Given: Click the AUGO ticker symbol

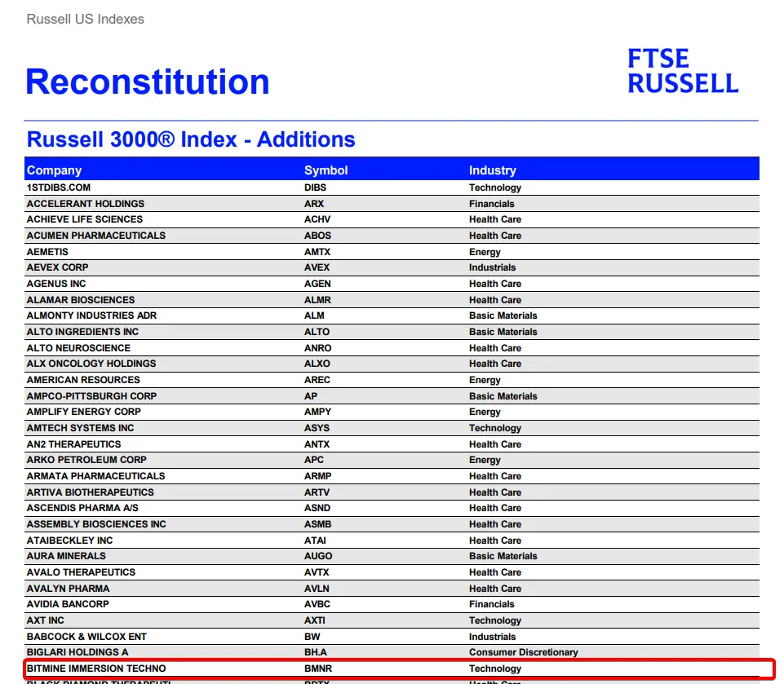Looking at the screenshot, I should coord(318,555).
